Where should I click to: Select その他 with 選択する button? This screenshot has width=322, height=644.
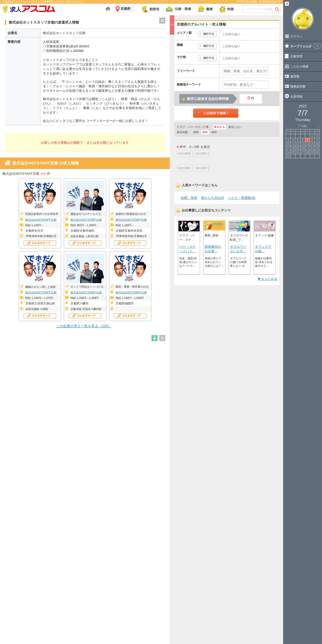[x=207, y=58]
